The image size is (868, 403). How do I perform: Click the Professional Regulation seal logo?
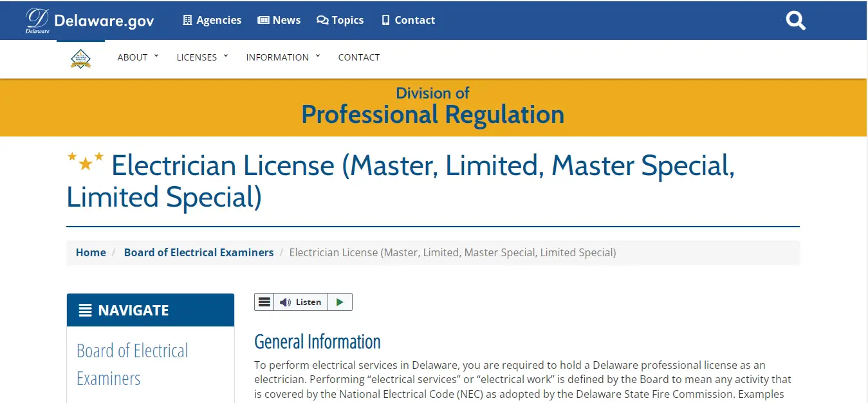80,58
